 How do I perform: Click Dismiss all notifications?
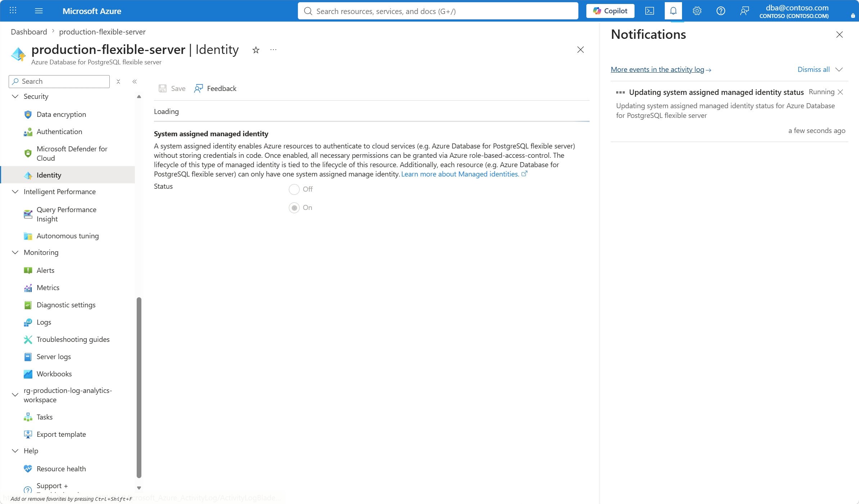point(814,69)
